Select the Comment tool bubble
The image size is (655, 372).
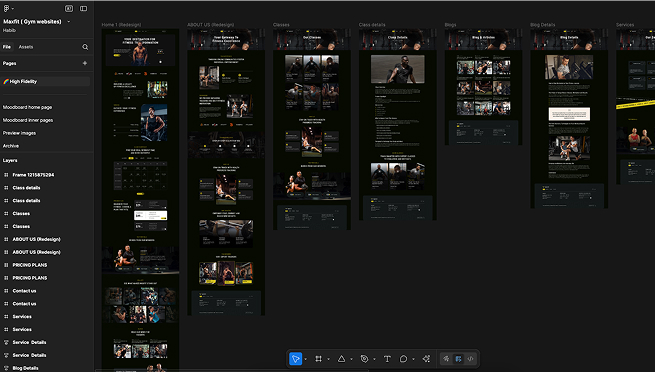click(403, 359)
